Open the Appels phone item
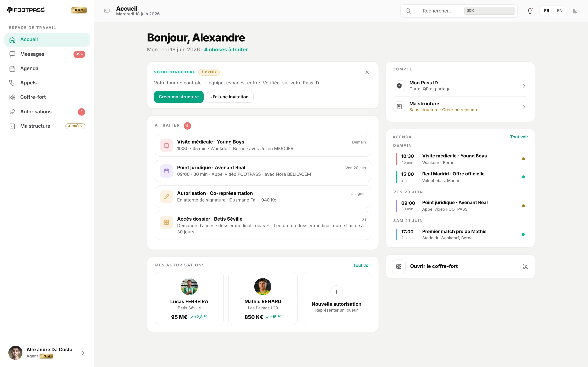Screen dimensions: 588x367 pyautogui.click(x=47, y=83)
